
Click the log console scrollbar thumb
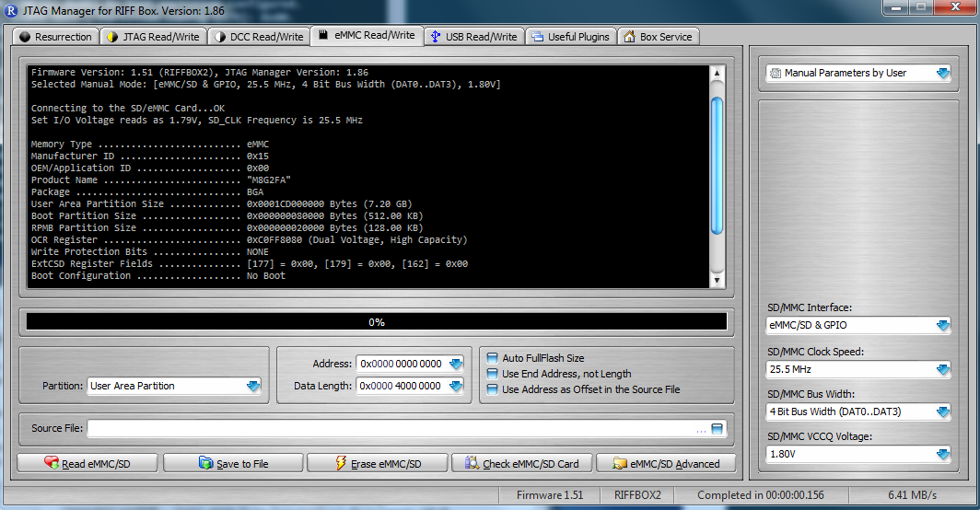(x=717, y=166)
